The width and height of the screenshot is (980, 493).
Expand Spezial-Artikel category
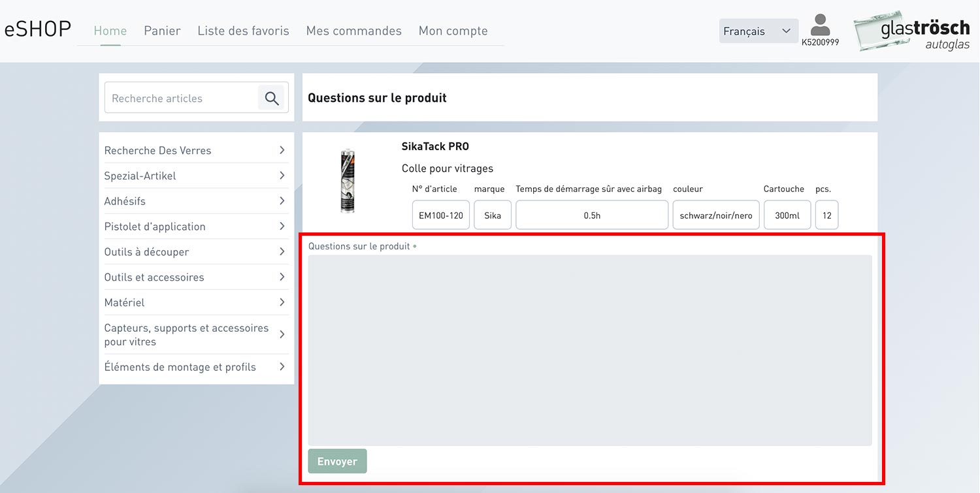point(196,176)
